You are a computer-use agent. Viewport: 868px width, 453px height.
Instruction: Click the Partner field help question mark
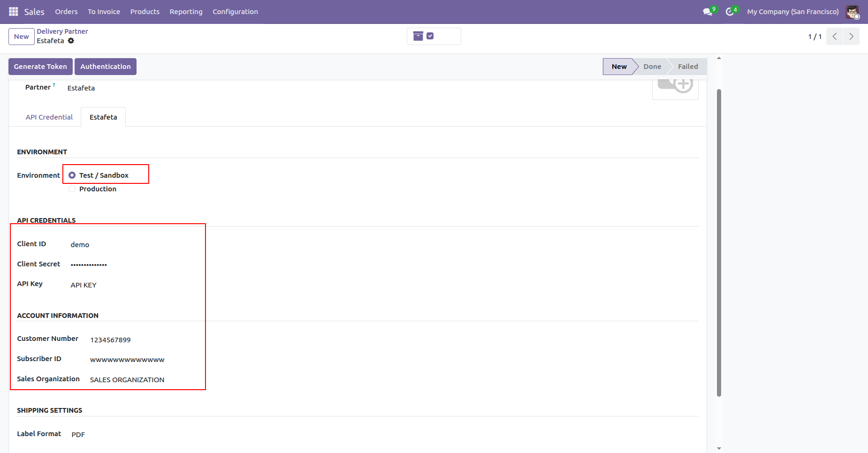point(54,85)
